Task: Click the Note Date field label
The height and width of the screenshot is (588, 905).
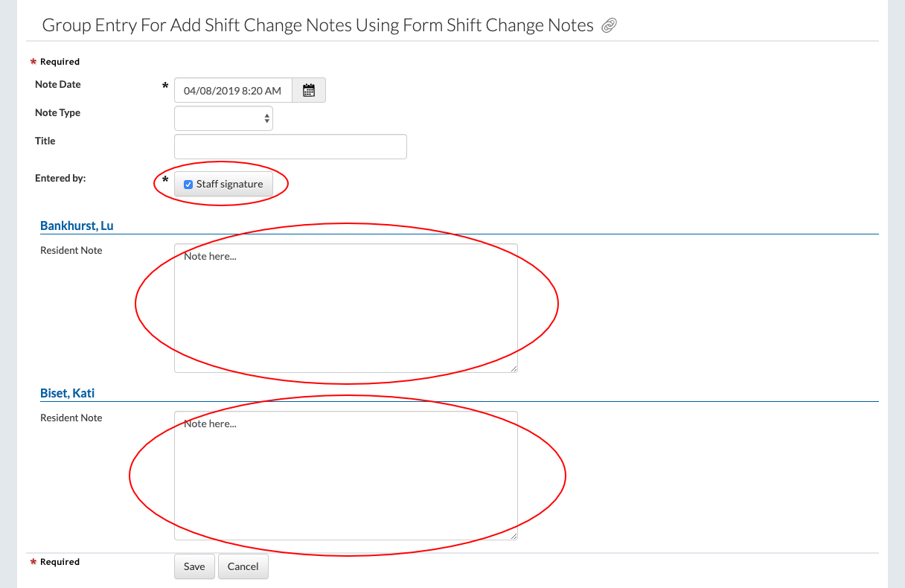Action: click(58, 85)
